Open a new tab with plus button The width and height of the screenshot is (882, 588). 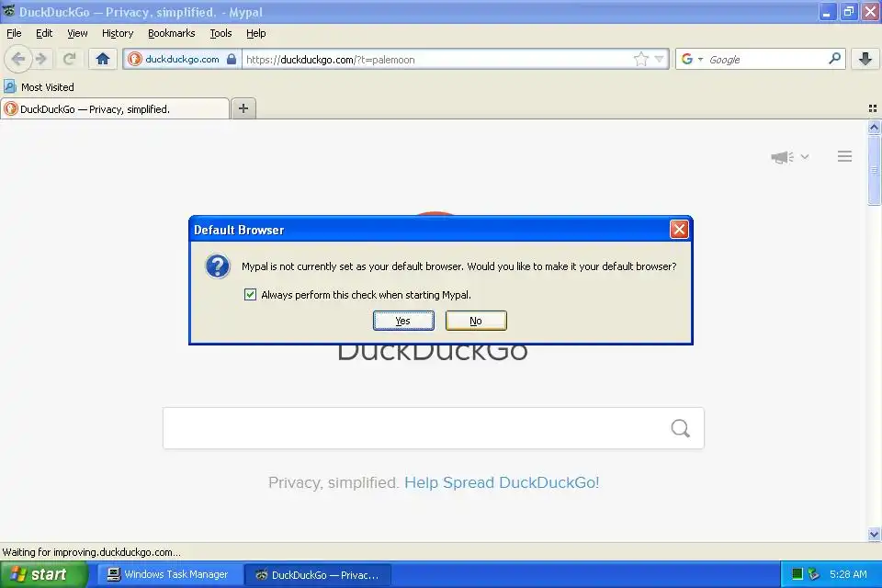tap(243, 108)
